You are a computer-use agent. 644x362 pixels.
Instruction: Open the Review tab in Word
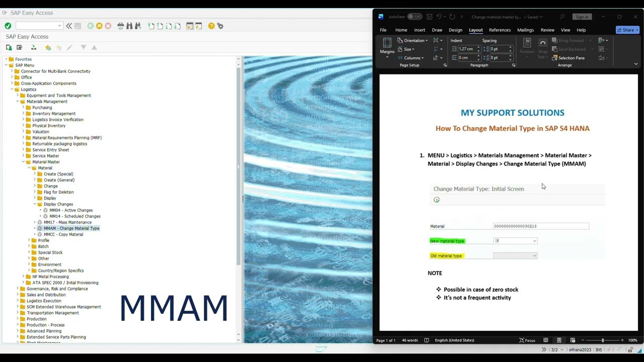click(547, 30)
